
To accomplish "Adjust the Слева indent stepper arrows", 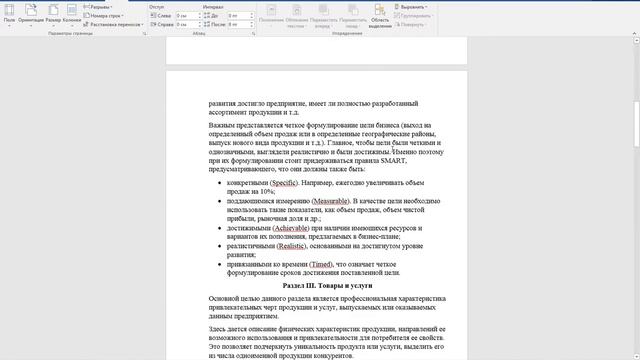I will pos(200,16).
